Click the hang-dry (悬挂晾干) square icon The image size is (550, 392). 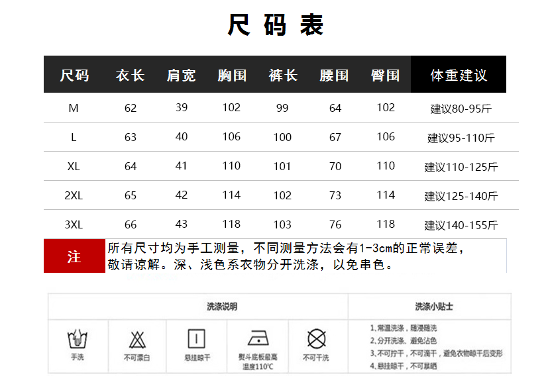coord(196,339)
